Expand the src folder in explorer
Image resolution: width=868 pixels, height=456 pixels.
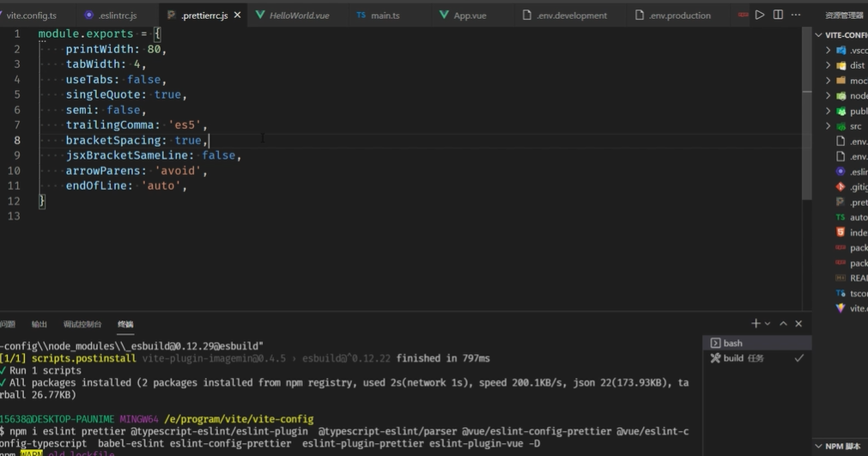[x=855, y=126]
